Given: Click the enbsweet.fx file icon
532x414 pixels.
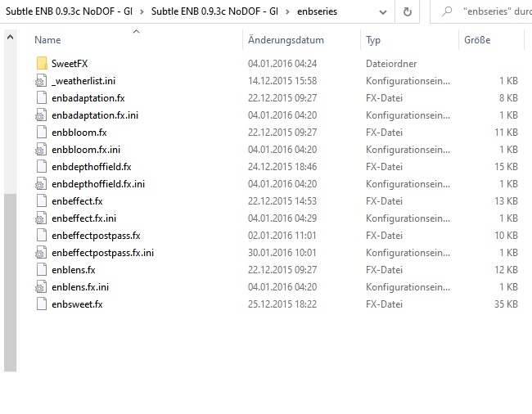Looking at the screenshot, I should click(x=42, y=304).
